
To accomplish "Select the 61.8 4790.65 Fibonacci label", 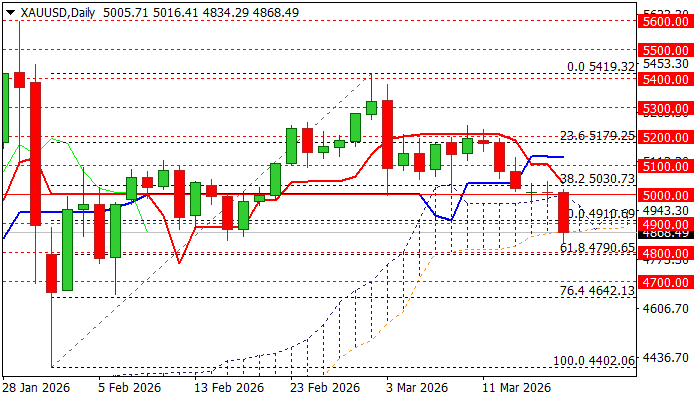I will pyautogui.click(x=597, y=247).
